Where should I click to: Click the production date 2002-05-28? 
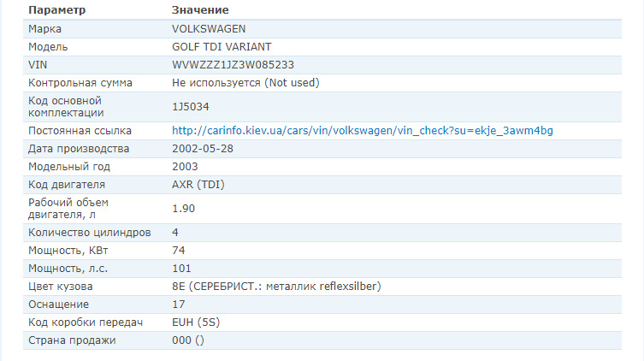pos(202,149)
